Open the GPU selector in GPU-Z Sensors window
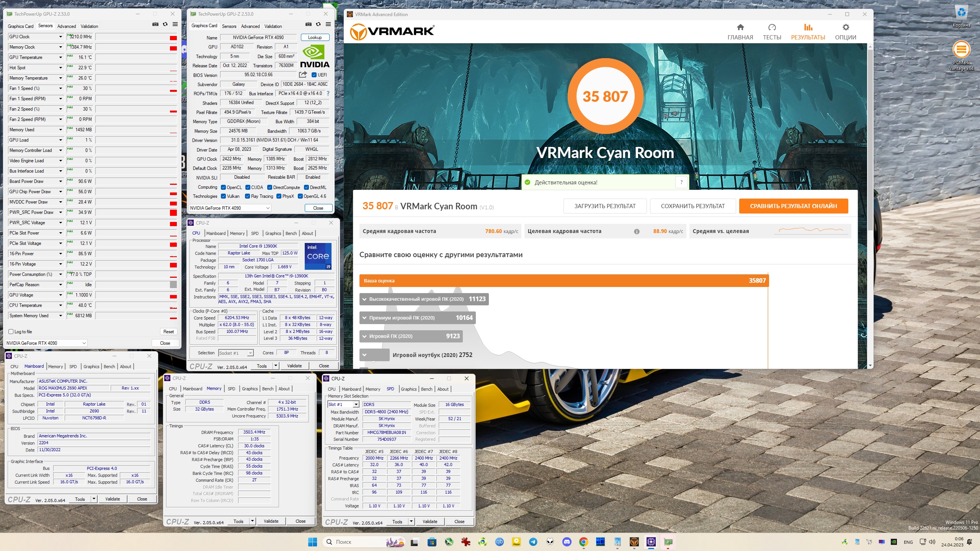980x551 pixels. pyautogui.click(x=46, y=343)
